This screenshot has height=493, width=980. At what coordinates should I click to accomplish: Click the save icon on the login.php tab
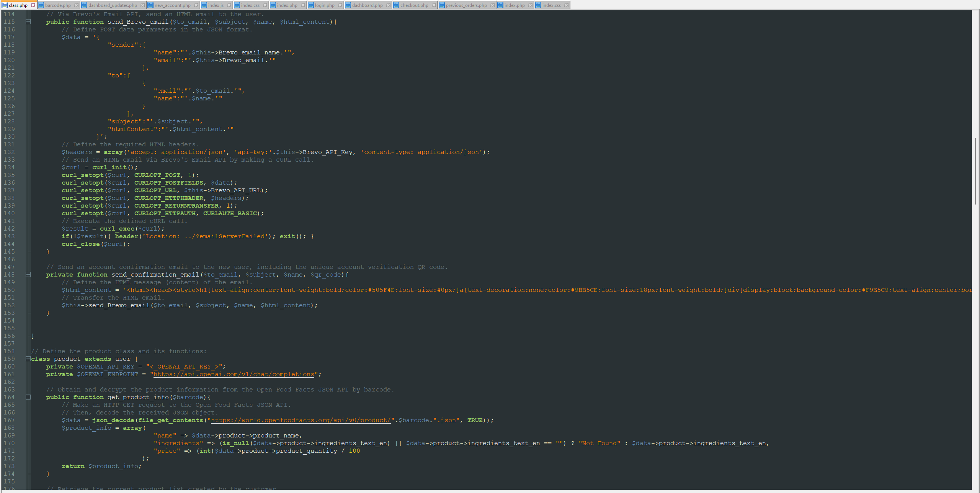(x=311, y=5)
